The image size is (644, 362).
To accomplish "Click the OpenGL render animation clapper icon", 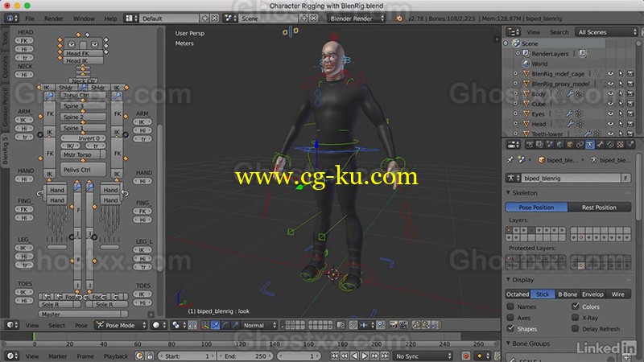I will tap(403, 325).
